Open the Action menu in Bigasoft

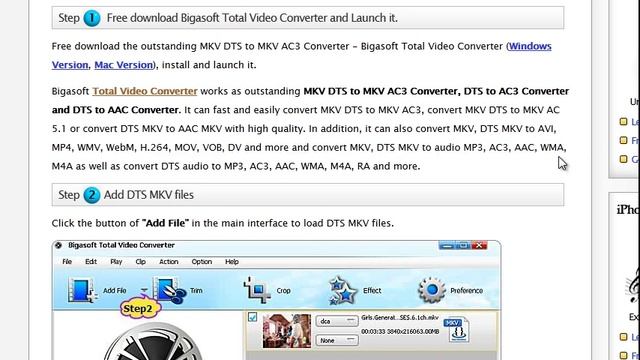pyautogui.click(x=169, y=262)
